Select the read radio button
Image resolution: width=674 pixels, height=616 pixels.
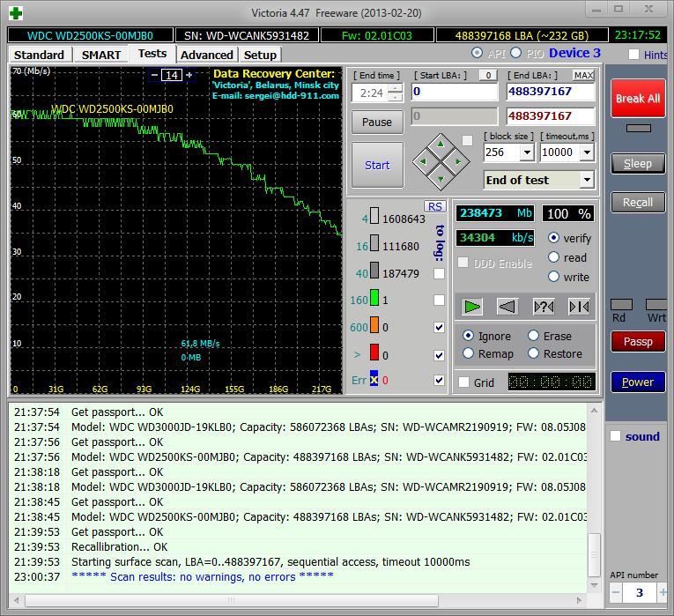click(x=553, y=257)
